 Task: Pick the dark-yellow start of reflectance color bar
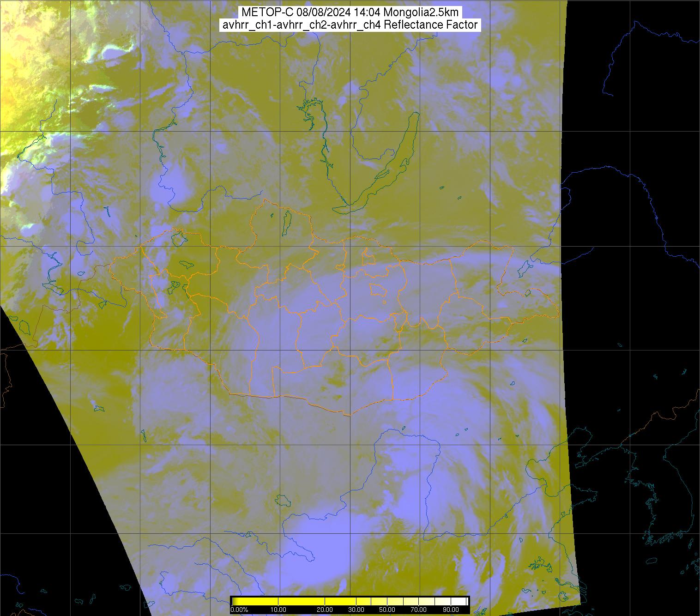(235, 601)
